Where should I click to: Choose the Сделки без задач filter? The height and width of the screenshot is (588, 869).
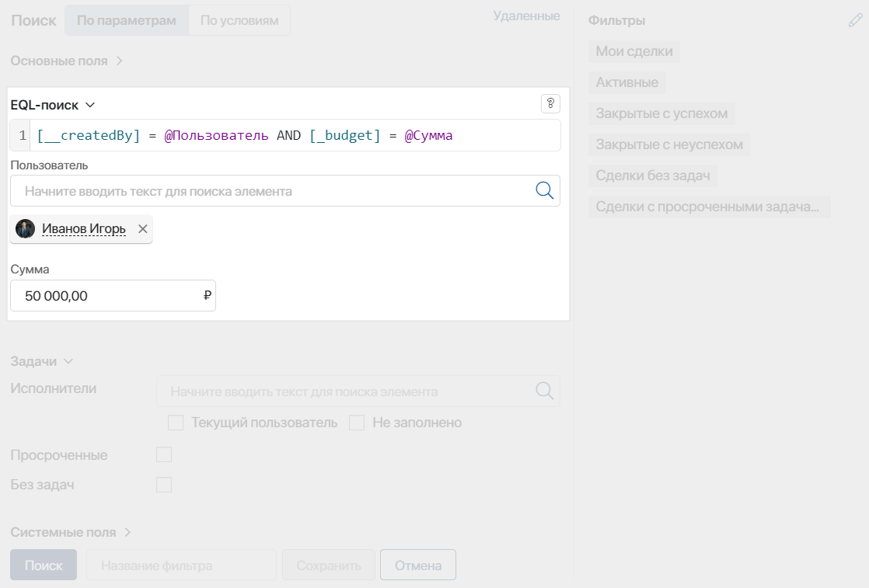click(653, 176)
